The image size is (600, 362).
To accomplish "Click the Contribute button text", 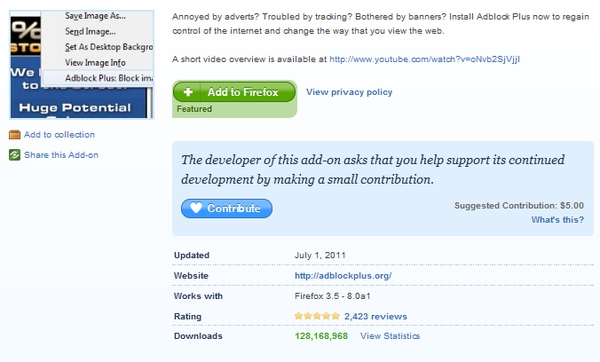I will tap(234, 208).
